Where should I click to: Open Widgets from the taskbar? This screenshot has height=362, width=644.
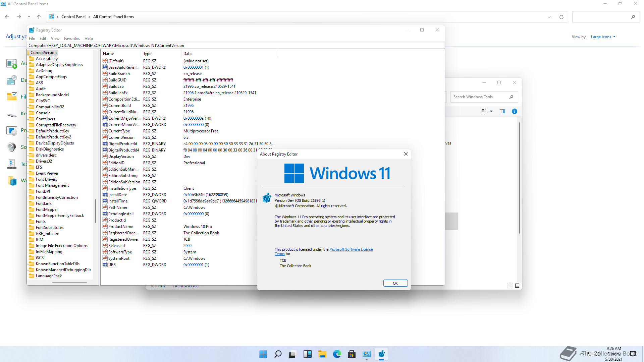(x=308, y=354)
